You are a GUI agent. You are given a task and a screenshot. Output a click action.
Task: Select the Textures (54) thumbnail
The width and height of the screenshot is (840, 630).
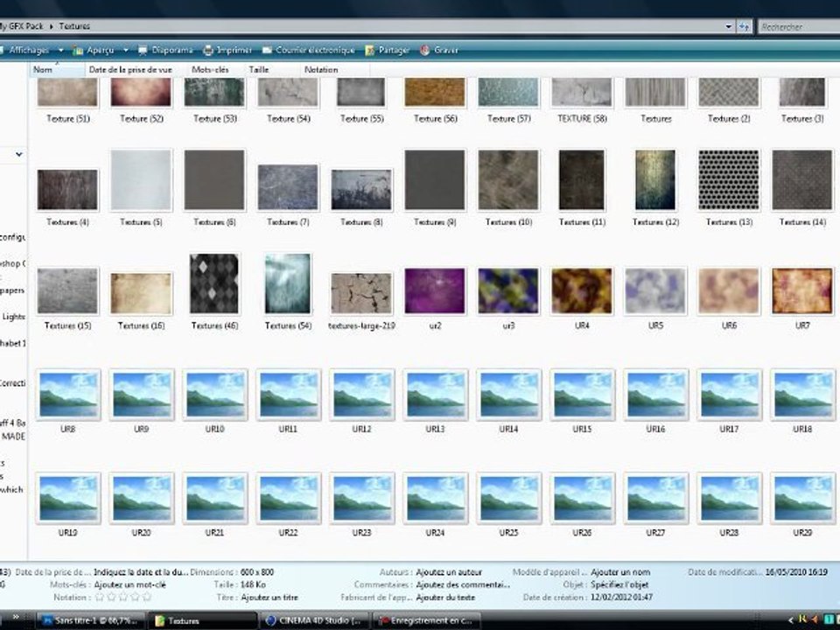tap(288, 283)
